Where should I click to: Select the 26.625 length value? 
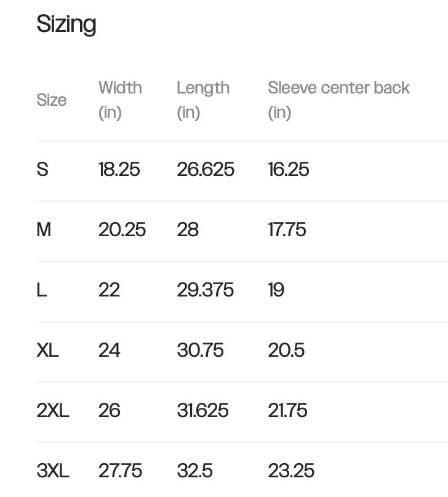click(x=206, y=169)
